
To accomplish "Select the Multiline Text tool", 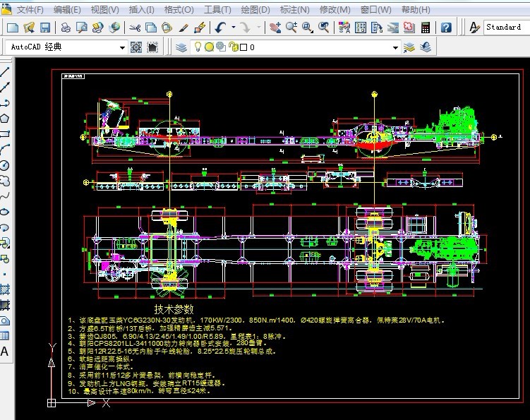I will [x=5, y=352].
